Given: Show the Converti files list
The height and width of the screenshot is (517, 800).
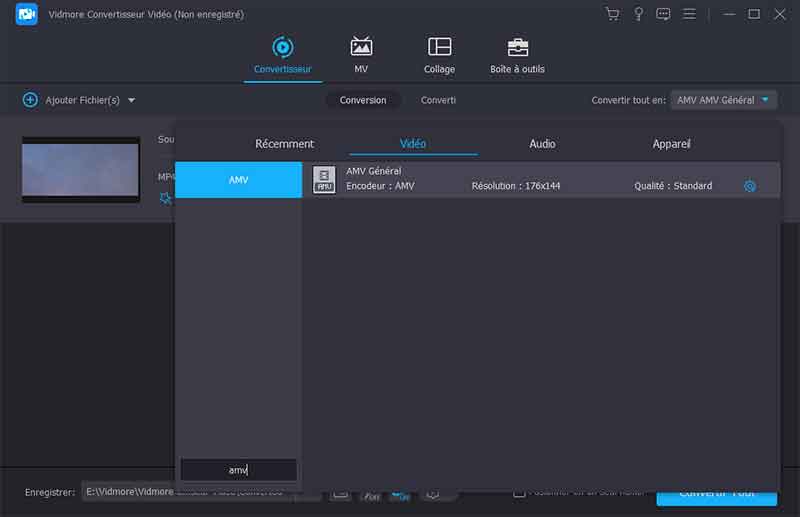Looking at the screenshot, I should click(438, 100).
